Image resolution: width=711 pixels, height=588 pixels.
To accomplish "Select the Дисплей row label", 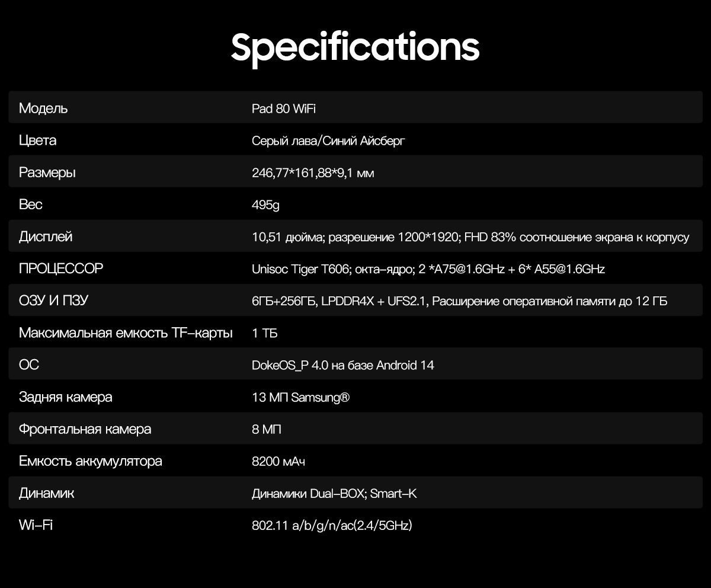I will 46,237.
